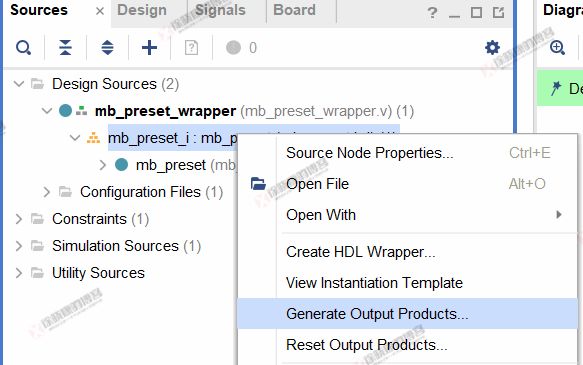Switch to the Board tab

click(294, 10)
